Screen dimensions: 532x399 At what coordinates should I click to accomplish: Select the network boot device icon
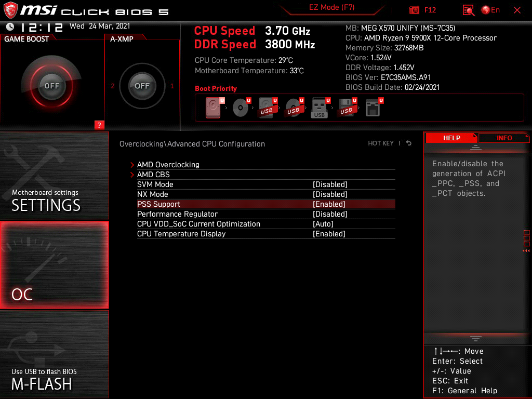click(x=374, y=108)
